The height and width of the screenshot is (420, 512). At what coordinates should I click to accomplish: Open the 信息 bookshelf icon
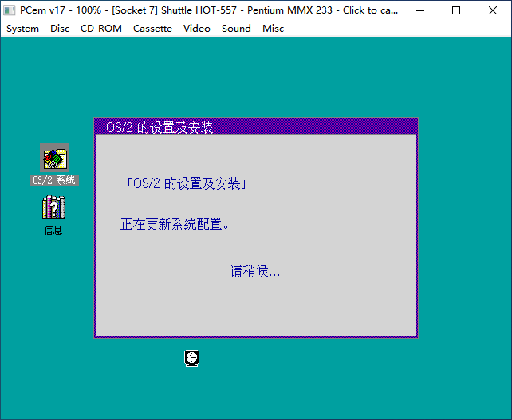54,207
